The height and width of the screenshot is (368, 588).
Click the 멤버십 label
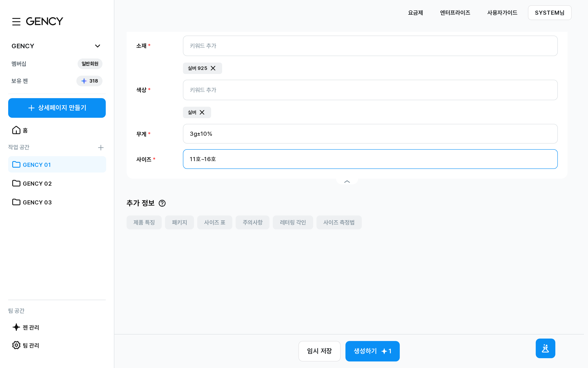tap(19, 64)
